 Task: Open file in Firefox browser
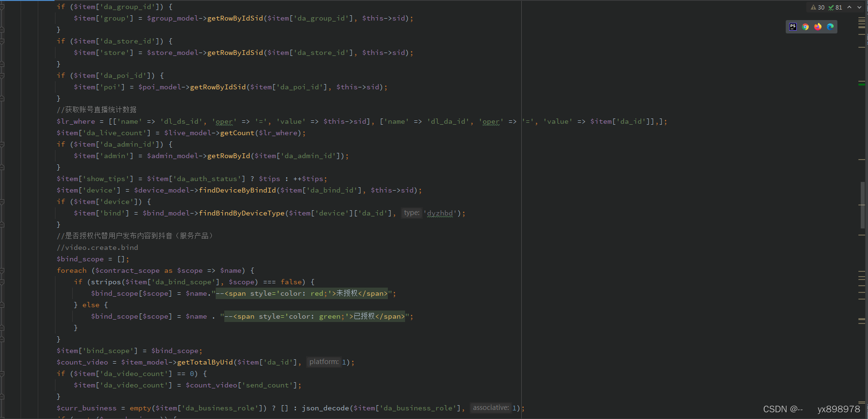point(818,27)
